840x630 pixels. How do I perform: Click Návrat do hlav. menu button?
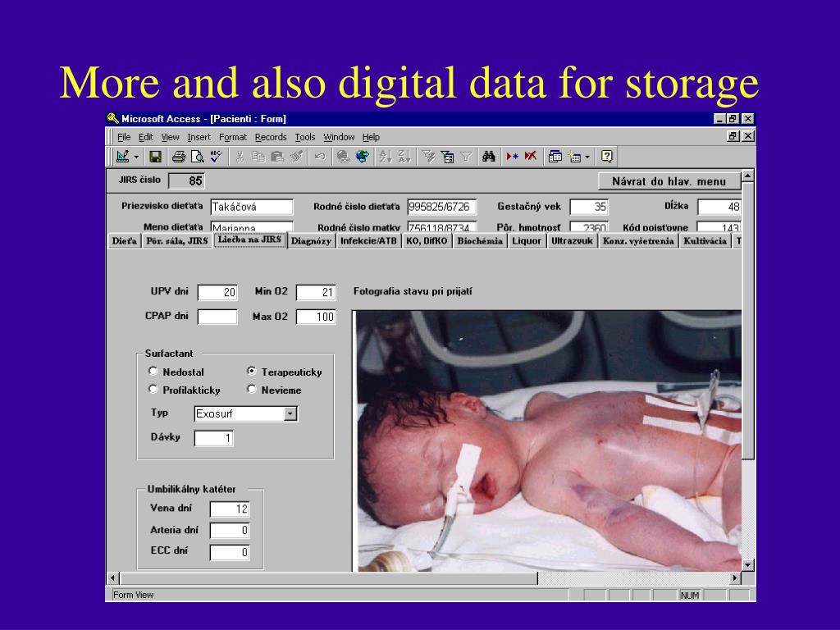669,181
